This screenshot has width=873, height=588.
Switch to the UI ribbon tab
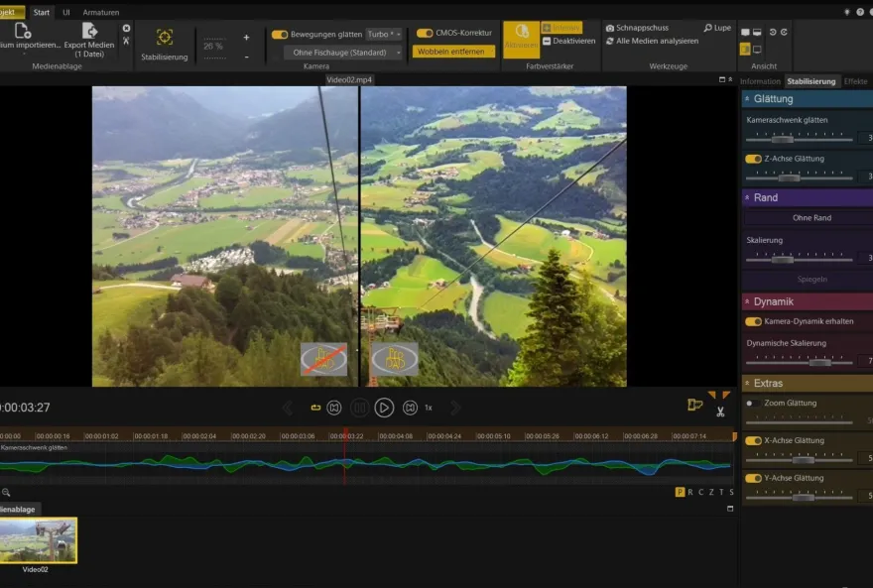[x=66, y=12]
